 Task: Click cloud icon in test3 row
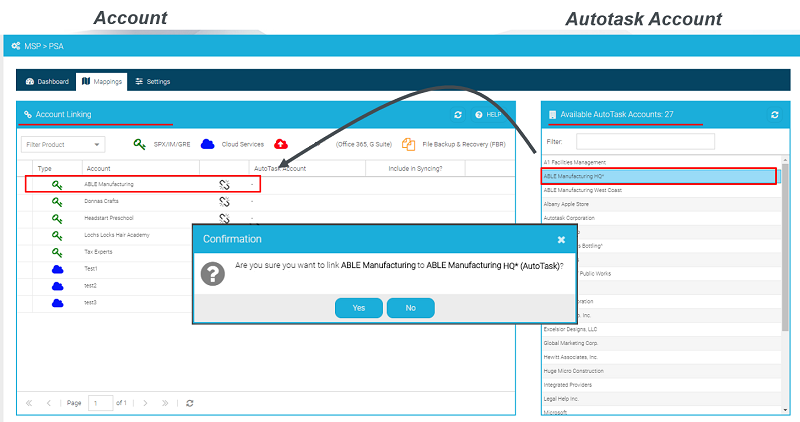58,303
